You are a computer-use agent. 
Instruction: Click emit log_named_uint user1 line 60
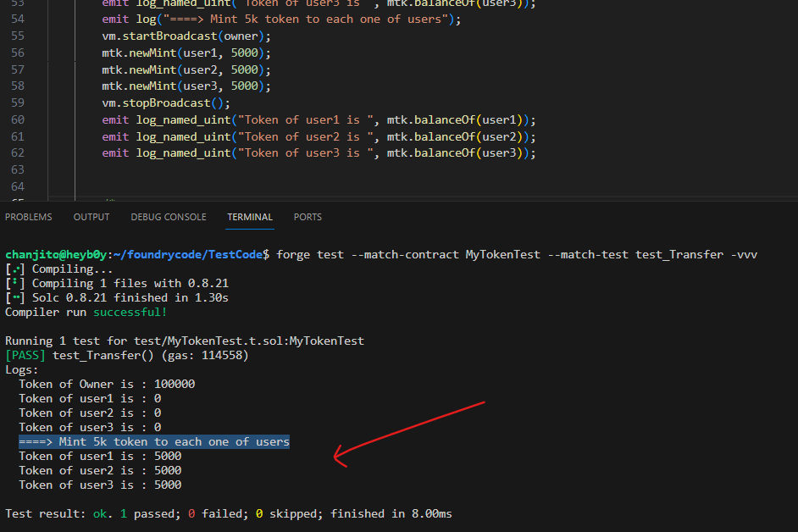click(x=319, y=119)
